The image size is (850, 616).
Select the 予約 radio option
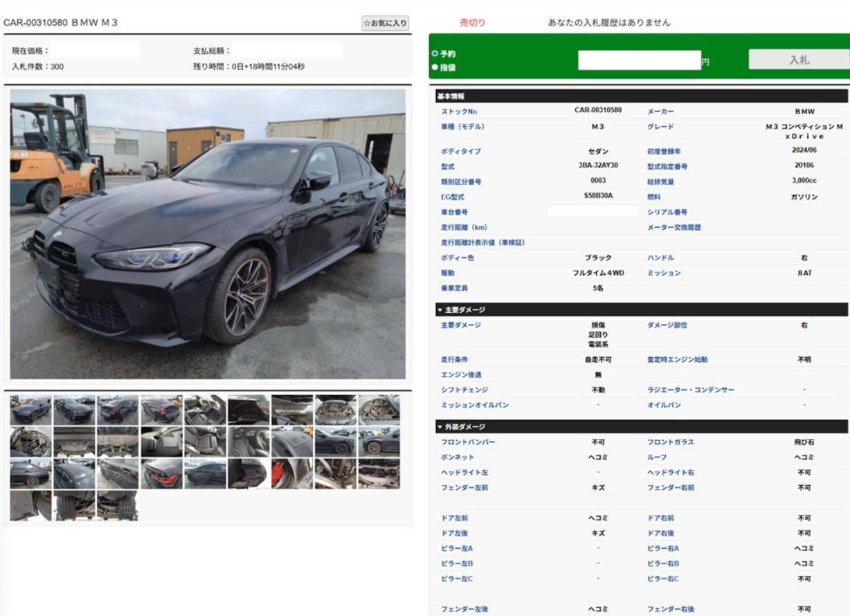pyautogui.click(x=435, y=53)
